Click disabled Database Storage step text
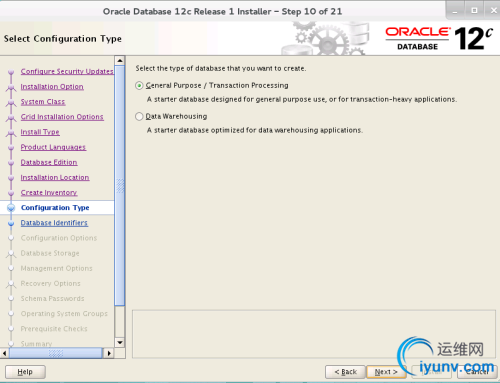The width and height of the screenshot is (500, 383). pyautogui.click(x=50, y=253)
